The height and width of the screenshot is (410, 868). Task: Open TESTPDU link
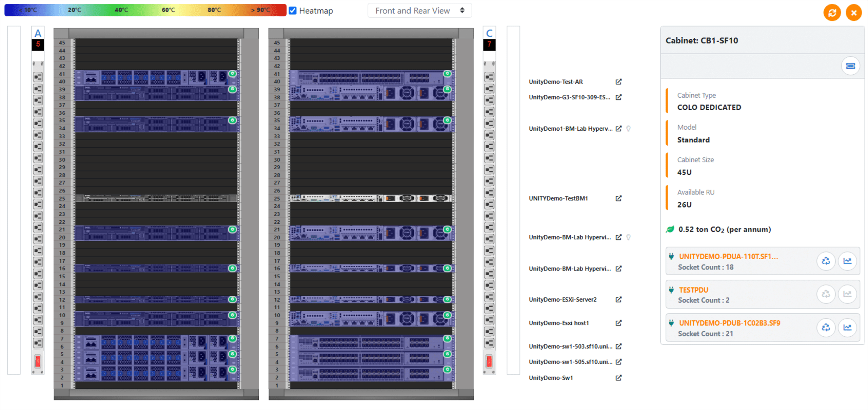tap(693, 290)
